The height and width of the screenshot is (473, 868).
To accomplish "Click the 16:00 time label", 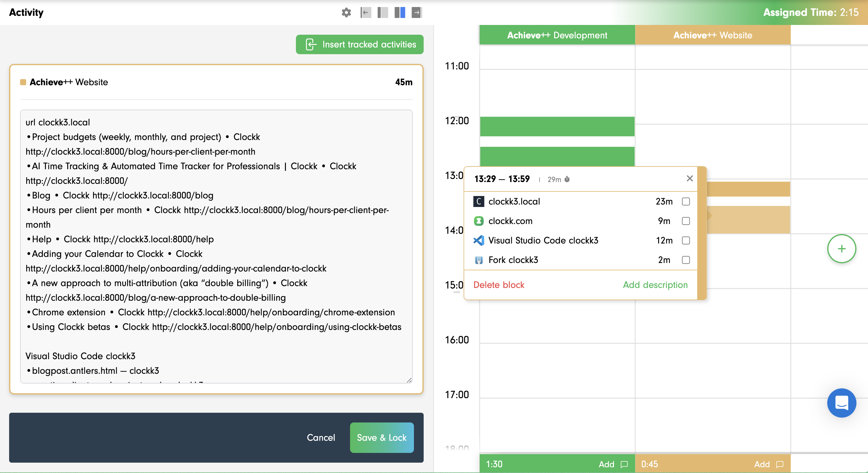I will pos(457,340).
